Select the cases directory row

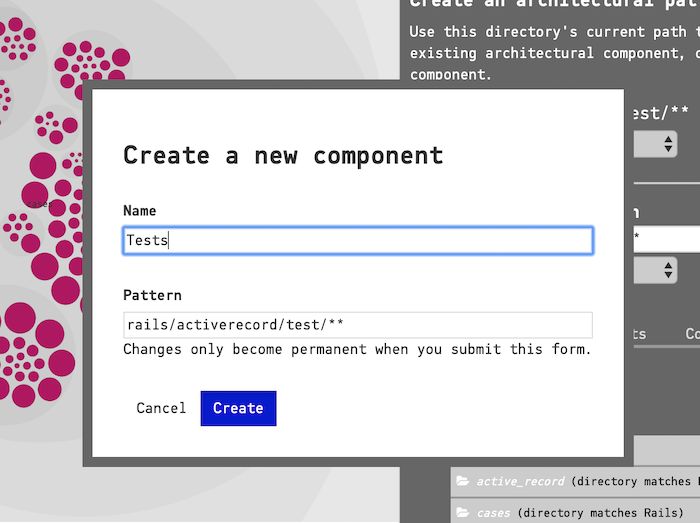575,511
